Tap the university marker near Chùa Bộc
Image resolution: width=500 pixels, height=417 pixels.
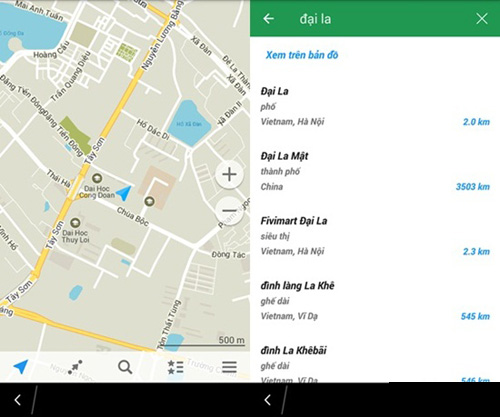149,201
